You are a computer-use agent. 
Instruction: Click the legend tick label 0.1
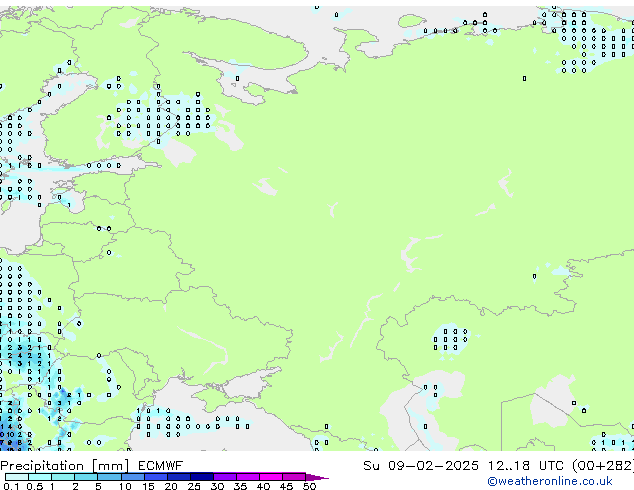pyautogui.click(x=10, y=486)
